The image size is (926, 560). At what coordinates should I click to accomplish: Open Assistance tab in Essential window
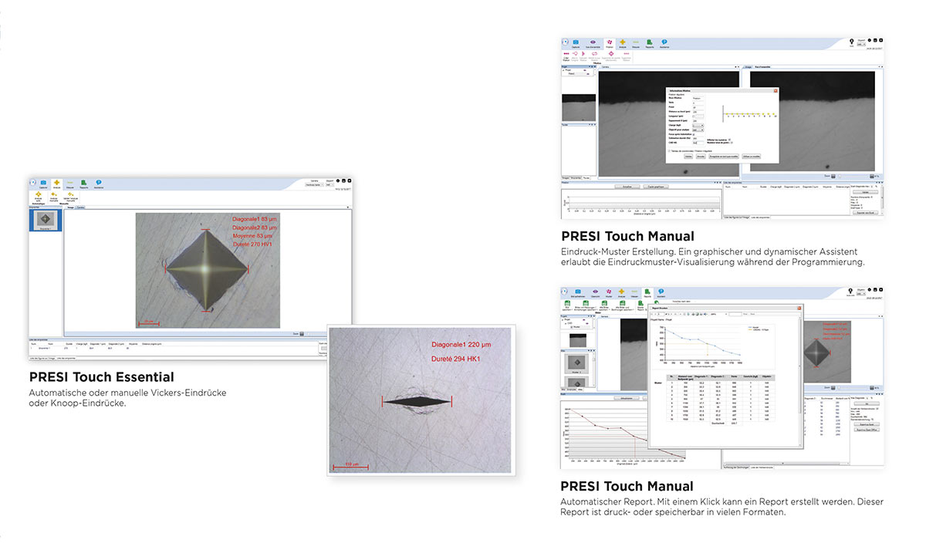pos(98,184)
